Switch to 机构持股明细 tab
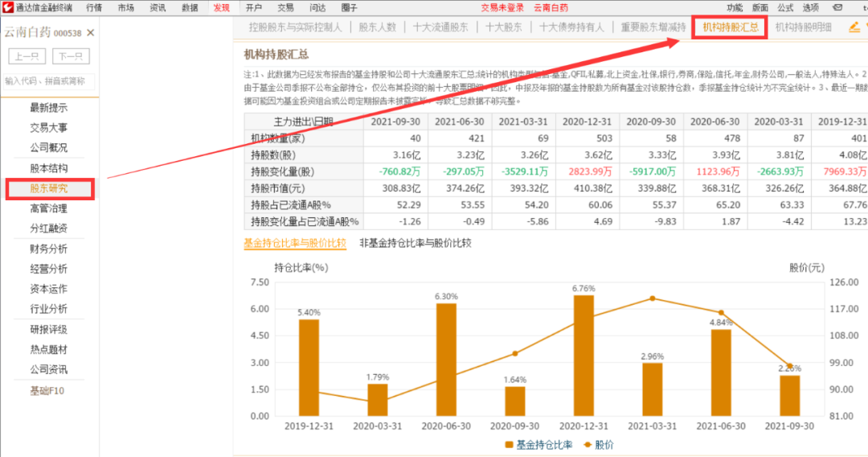 click(x=803, y=27)
